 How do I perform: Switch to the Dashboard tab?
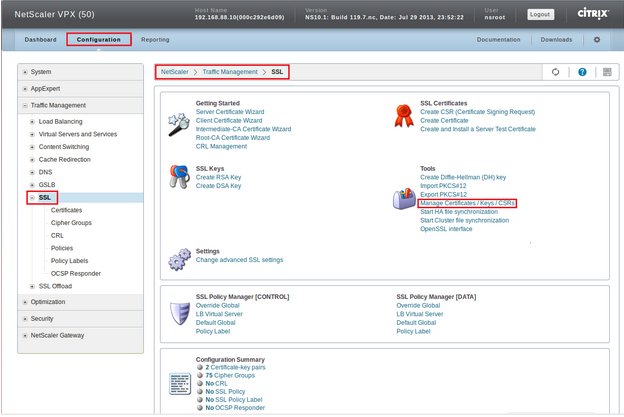[40, 40]
